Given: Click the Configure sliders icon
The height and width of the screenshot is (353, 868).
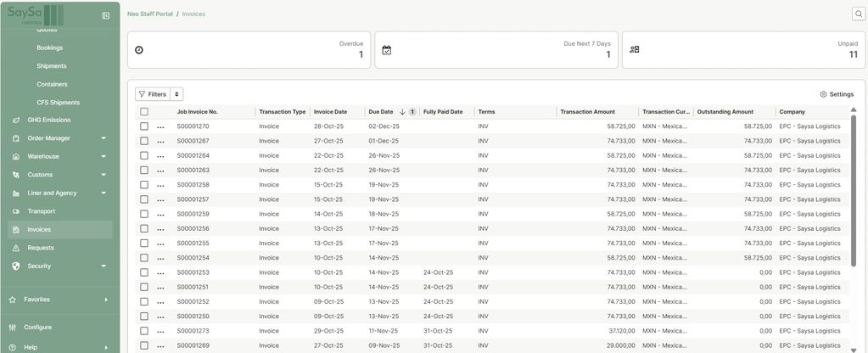Looking at the screenshot, I should tap(13, 328).
